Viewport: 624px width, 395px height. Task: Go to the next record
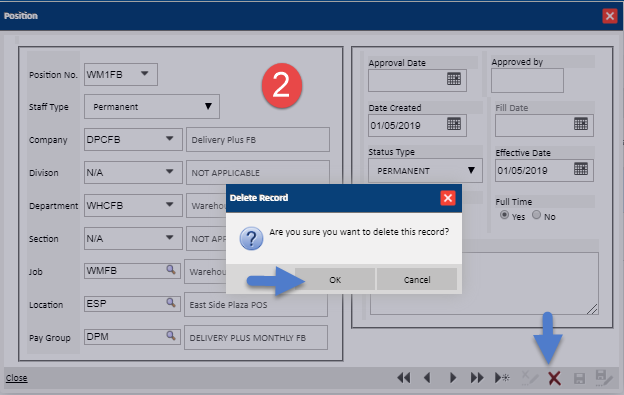pos(452,377)
